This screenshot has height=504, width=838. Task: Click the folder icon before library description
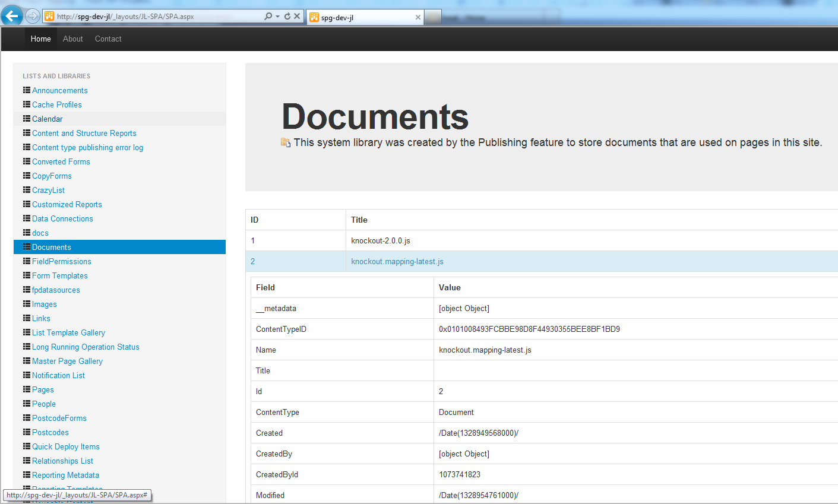click(286, 142)
